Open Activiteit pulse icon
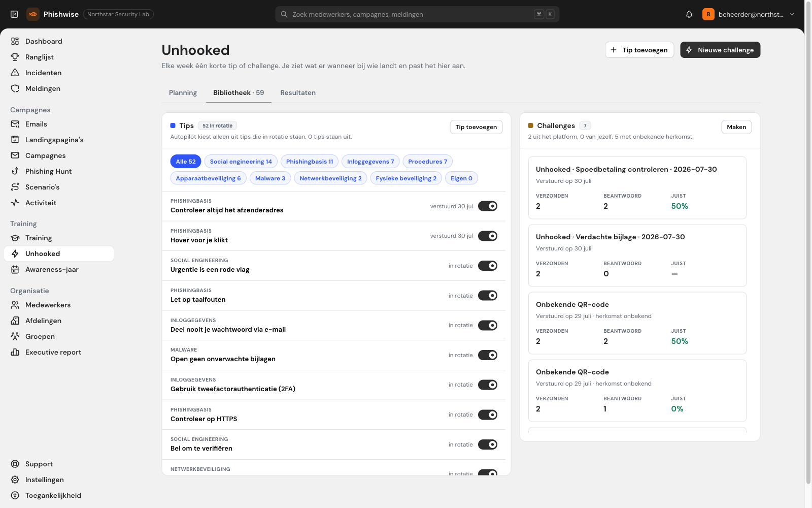This screenshot has height=508, width=812. [15, 203]
